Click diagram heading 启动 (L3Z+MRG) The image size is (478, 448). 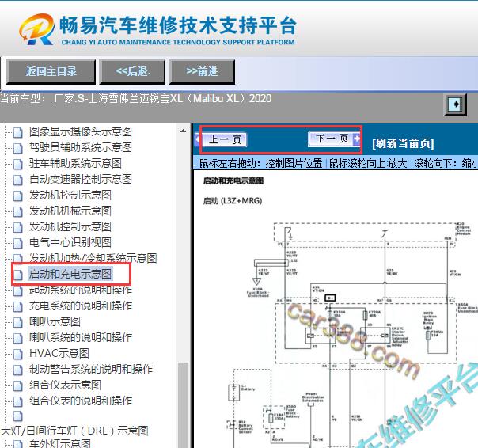tap(233, 201)
